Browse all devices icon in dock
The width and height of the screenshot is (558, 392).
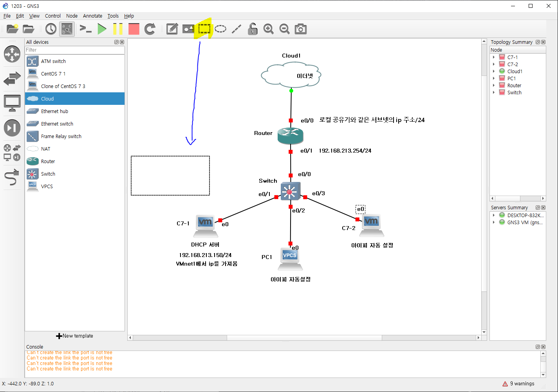point(12,153)
